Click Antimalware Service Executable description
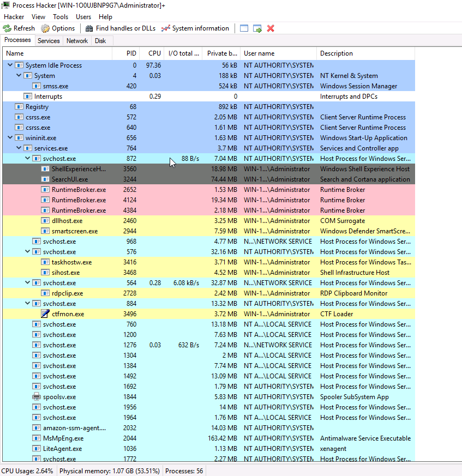 click(365, 438)
